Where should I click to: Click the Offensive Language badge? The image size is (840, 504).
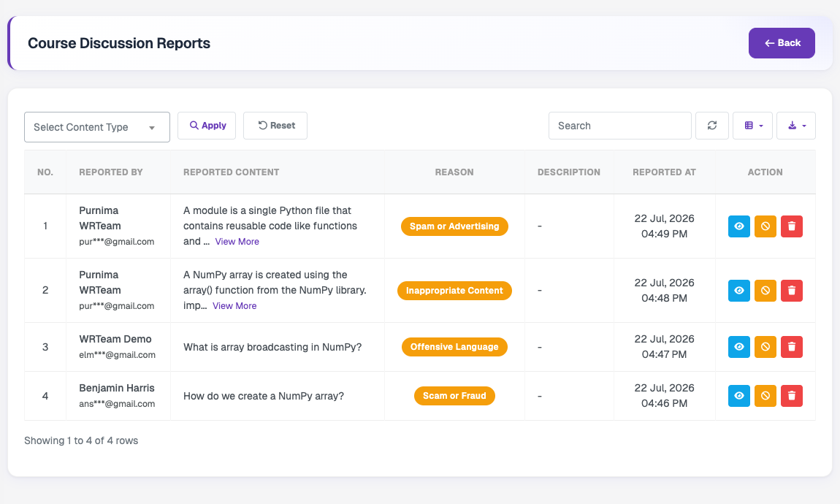tap(454, 346)
